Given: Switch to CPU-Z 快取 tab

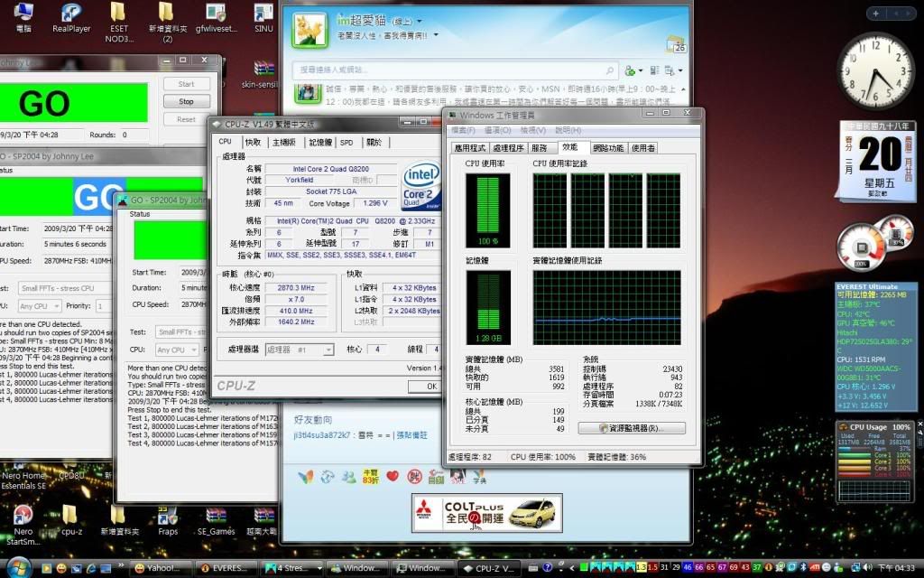Looking at the screenshot, I should tap(254, 142).
